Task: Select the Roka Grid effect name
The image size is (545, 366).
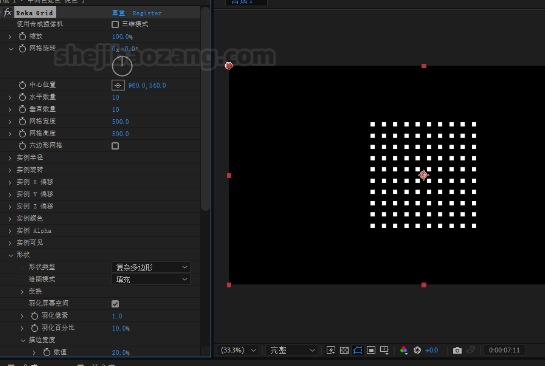Action: pos(34,13)
